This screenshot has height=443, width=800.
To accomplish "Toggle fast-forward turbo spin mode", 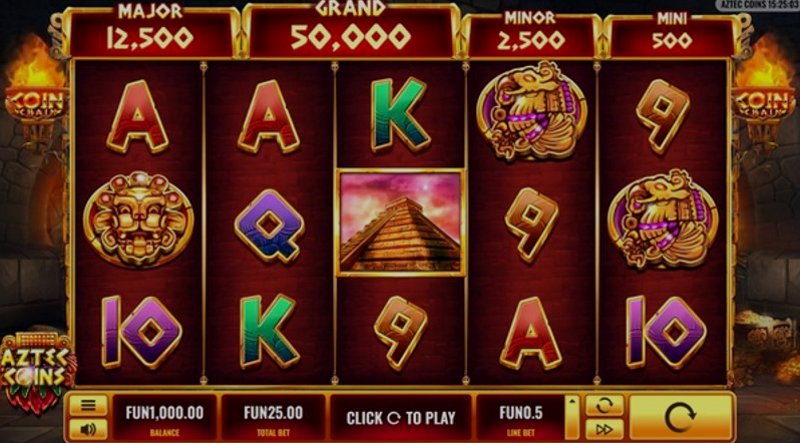I will coord(604,429).
